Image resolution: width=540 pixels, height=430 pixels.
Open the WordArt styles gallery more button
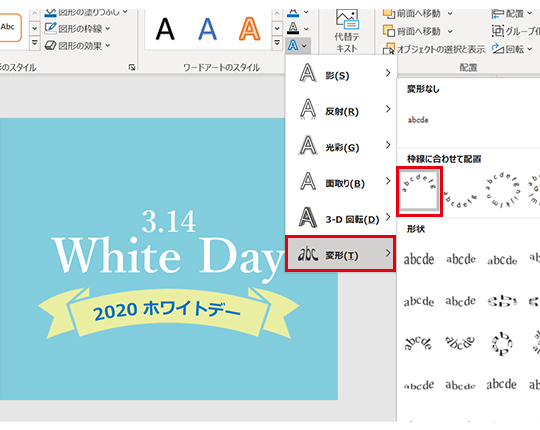tap(277, 43)
